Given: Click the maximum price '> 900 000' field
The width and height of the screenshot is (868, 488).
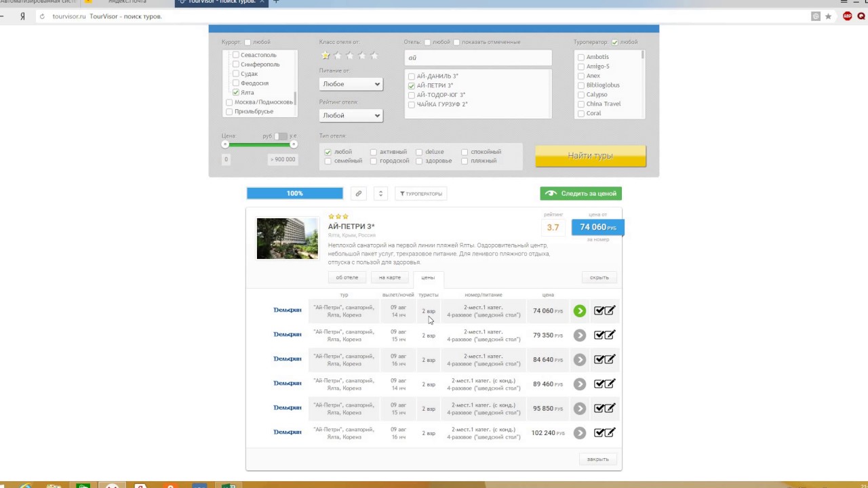Looking at the screenshot, I should point(282,159).
